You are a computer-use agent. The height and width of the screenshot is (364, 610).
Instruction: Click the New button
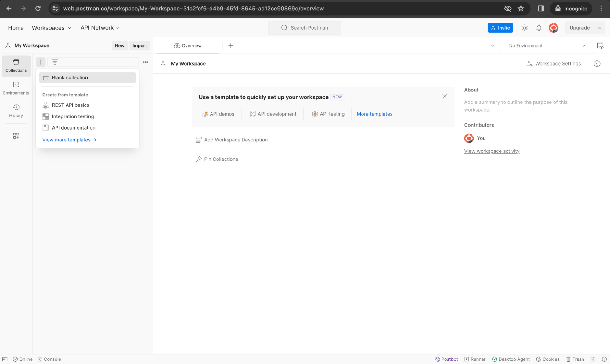point(119,45)
